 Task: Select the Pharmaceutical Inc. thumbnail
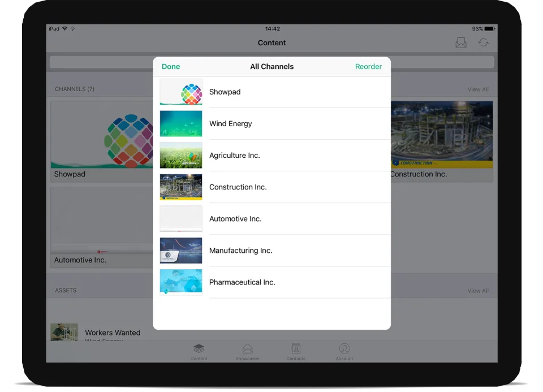[x=181, y=282]
